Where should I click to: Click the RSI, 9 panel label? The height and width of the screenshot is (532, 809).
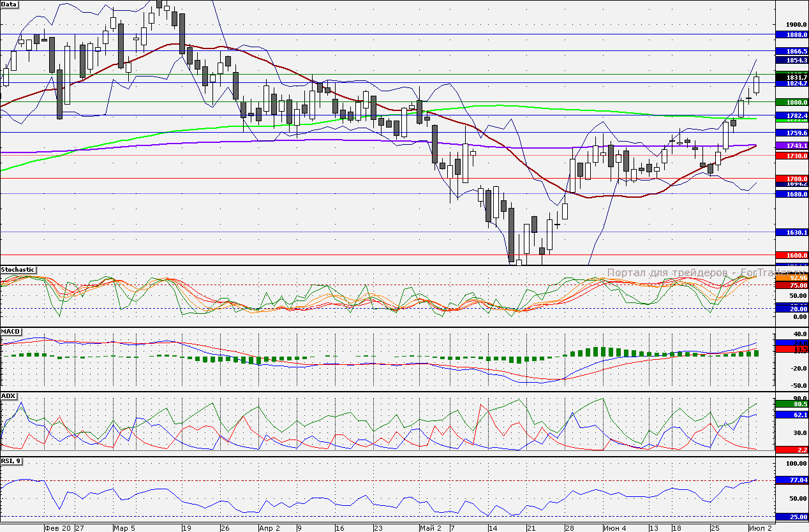13,460
